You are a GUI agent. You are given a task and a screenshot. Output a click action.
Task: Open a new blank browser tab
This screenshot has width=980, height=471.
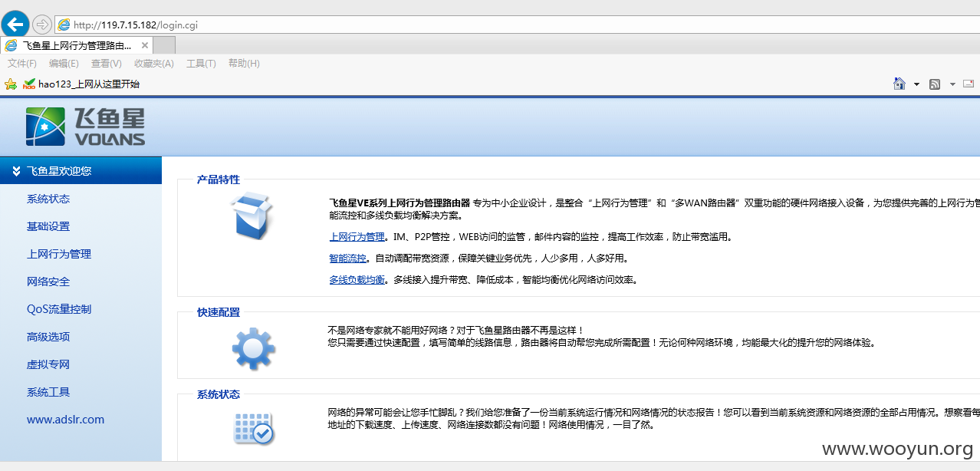tap(164, 45)
